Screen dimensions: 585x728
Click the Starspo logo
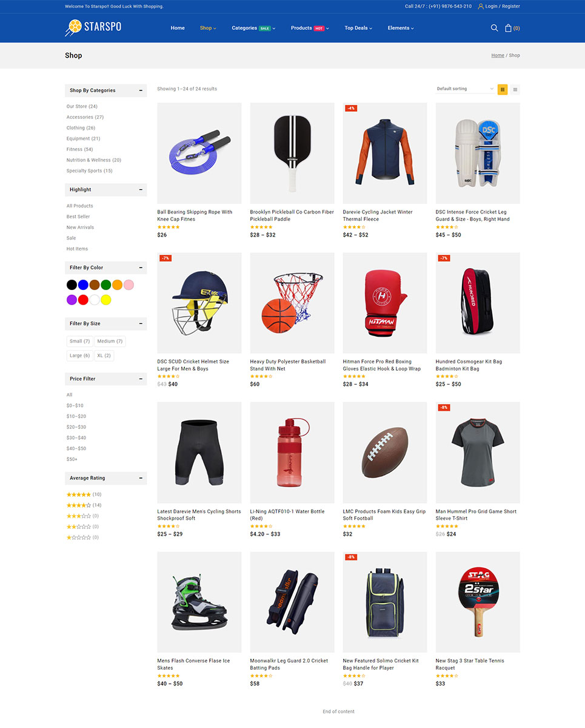tap(93, 28)
